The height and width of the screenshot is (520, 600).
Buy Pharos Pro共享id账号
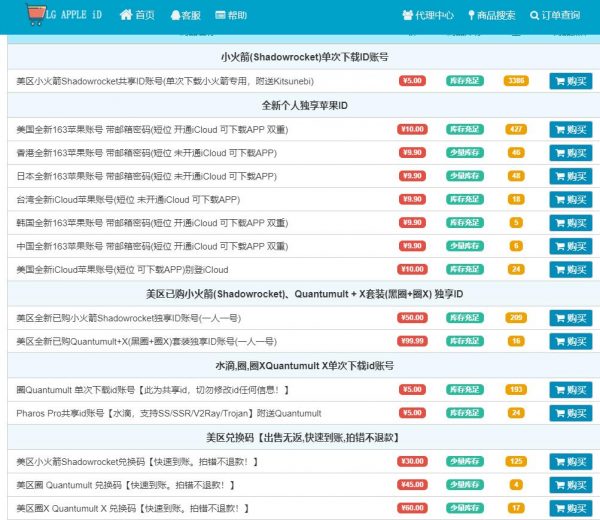click(x=571, y=413)
